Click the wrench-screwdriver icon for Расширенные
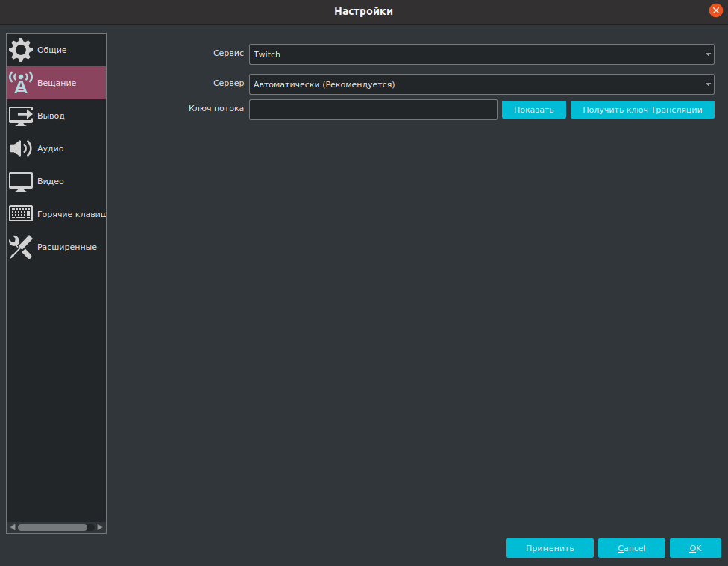728x566 pixels. (x=20, y=247)
